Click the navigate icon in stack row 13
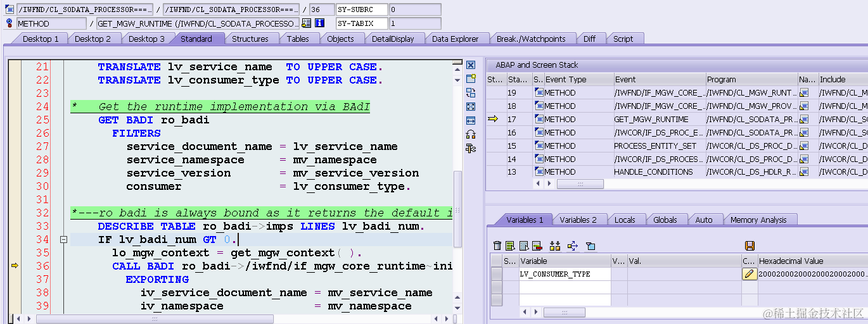Image resolution: width=868 pixels, height=324 pixels. point(804,172)
